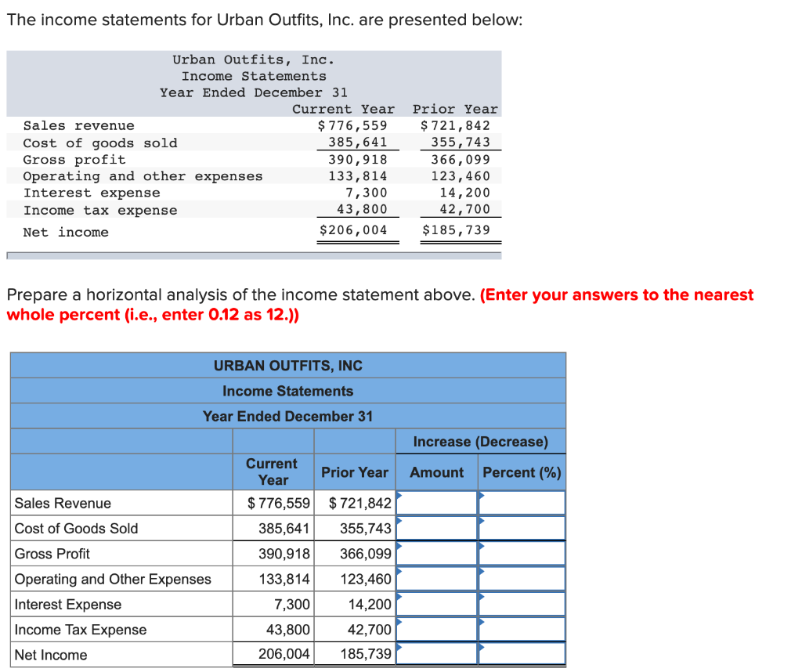Select the Income Tax Expense Amount cell
The image size is (802, 672).
tap(437, 629)
